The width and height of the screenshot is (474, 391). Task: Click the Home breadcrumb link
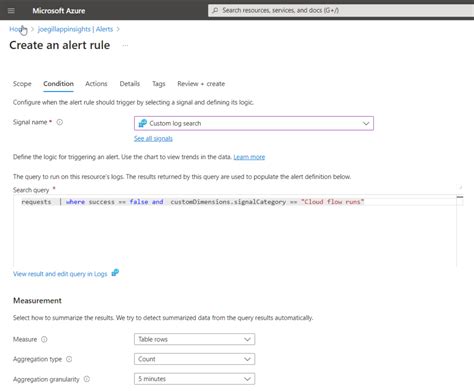[x=17, y=29]
